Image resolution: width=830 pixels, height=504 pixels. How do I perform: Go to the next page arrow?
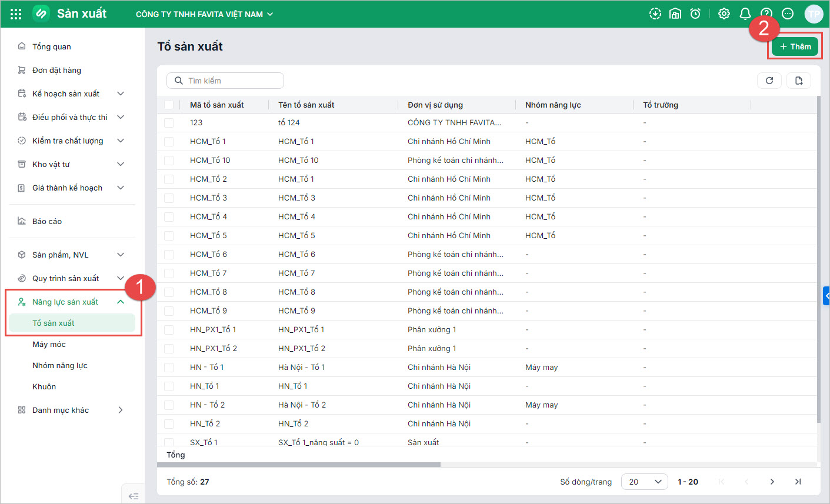772,482
